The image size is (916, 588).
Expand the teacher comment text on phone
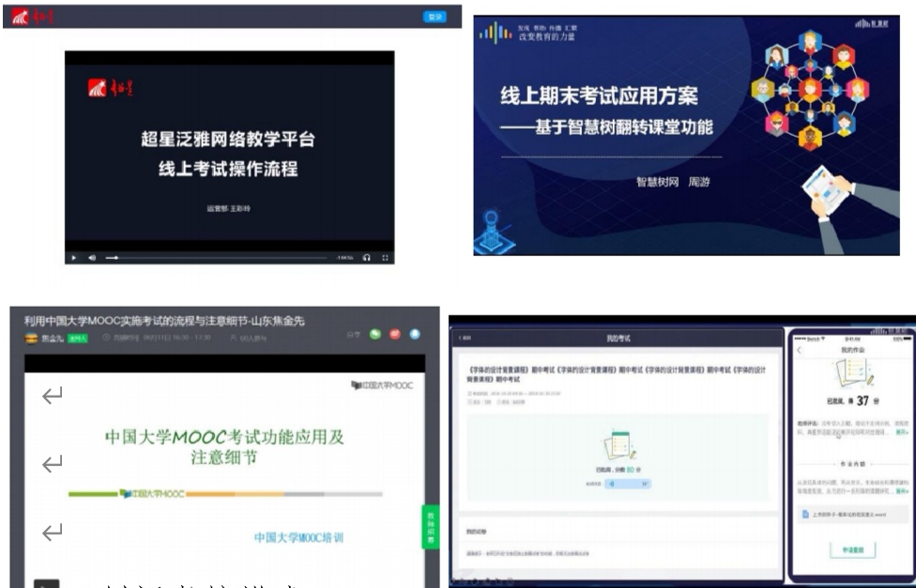pos(901,433)
